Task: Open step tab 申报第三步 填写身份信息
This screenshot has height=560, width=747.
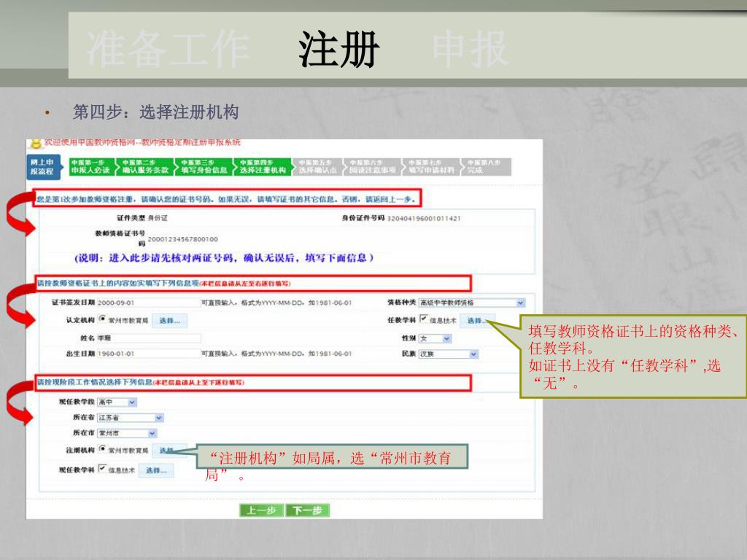Action: pos(204,167)
